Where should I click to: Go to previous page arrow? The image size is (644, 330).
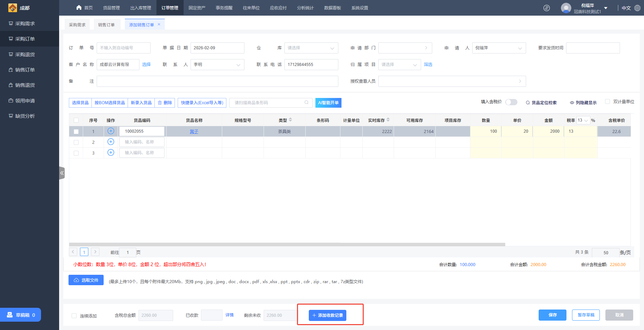click(x=73, y=252)
